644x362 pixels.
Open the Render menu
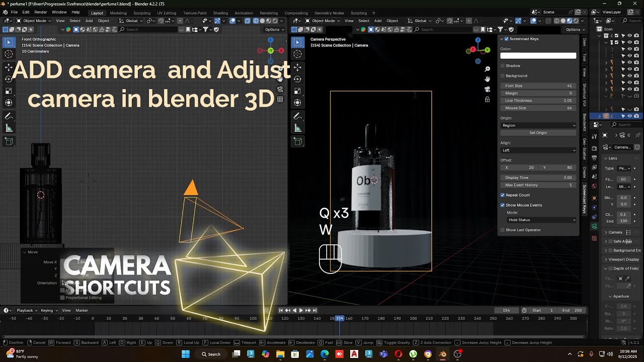(x=41, y=12)
